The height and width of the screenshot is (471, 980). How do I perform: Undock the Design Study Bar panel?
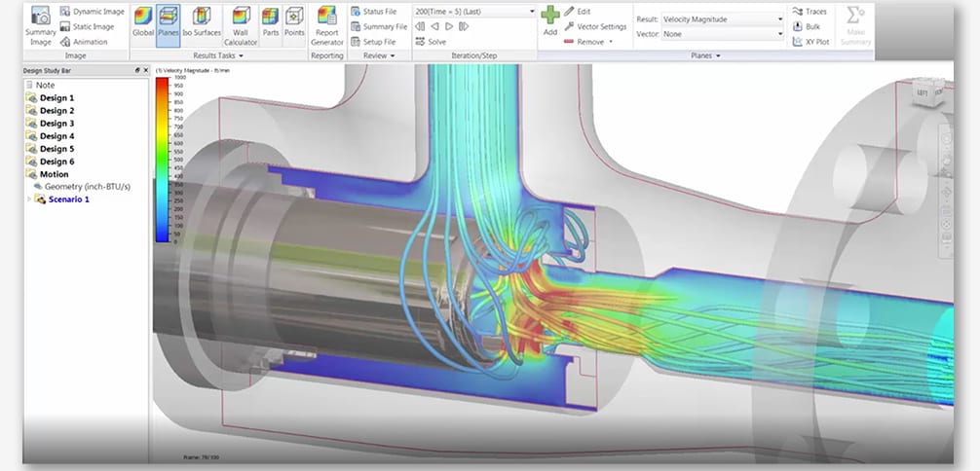click(x=136, y=72)
